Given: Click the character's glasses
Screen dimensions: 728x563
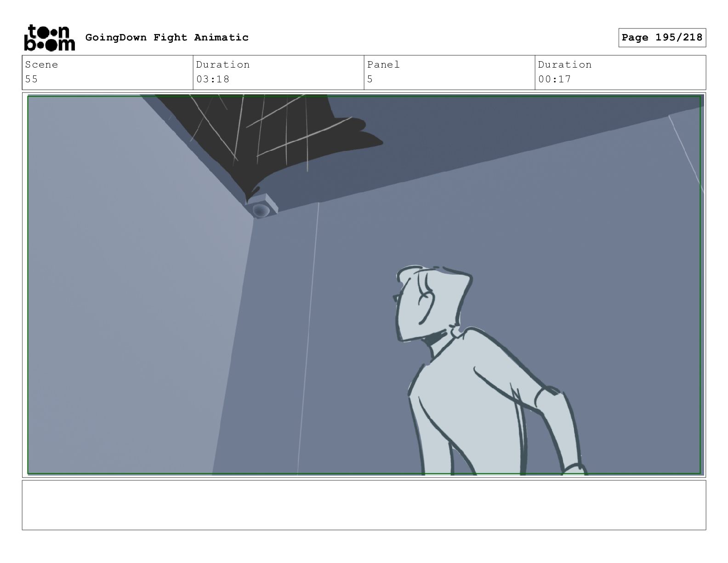Looking at the screenshot, I should [396, 298].
